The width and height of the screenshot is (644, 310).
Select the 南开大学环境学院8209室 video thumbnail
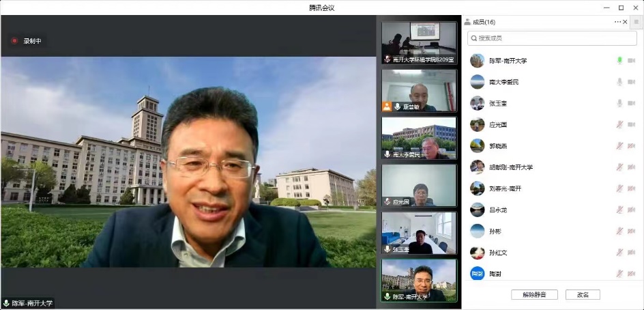click(x=419, y=42)
